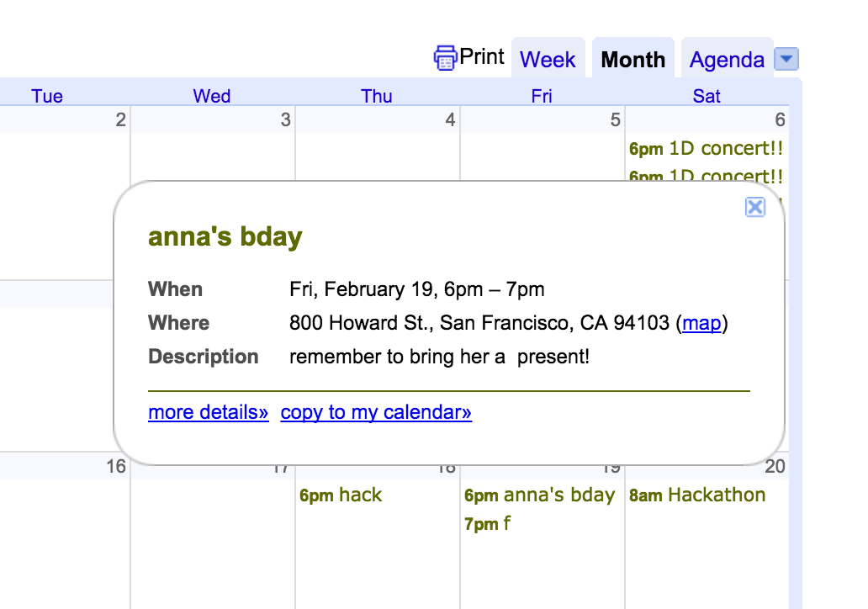Open the 6pm hack event

[341, 495]
